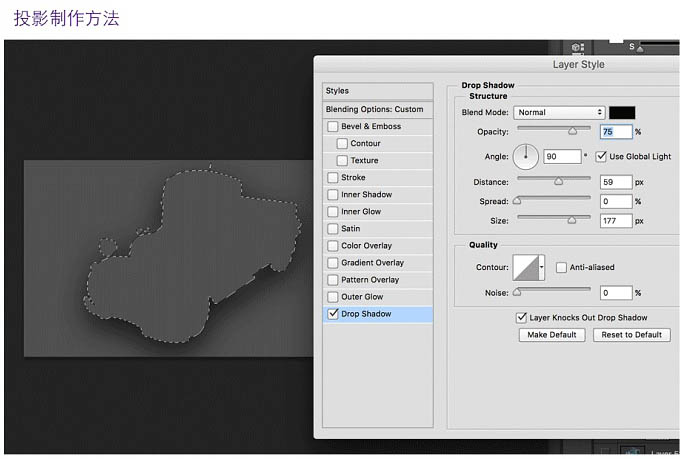Image resolution: width=683 pixels, height=459 pixels.
Task: Enable the Bevel & Emboss checkbox
Action: pyautogui.click(x=333, y=127)
